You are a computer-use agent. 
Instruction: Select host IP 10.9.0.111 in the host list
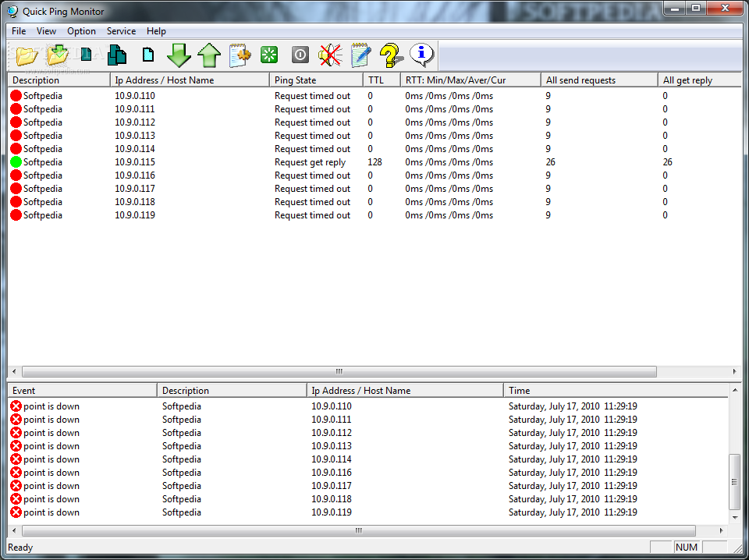[135, 109]
